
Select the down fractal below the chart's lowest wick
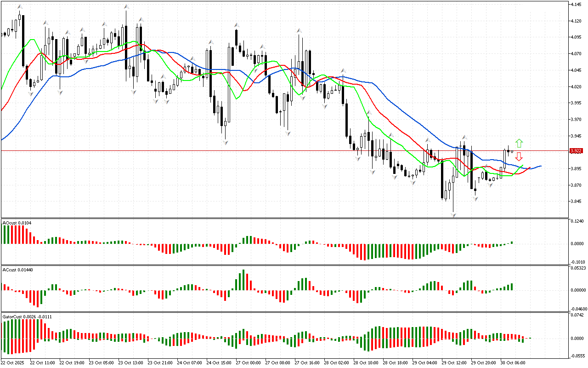coord(453,215)
